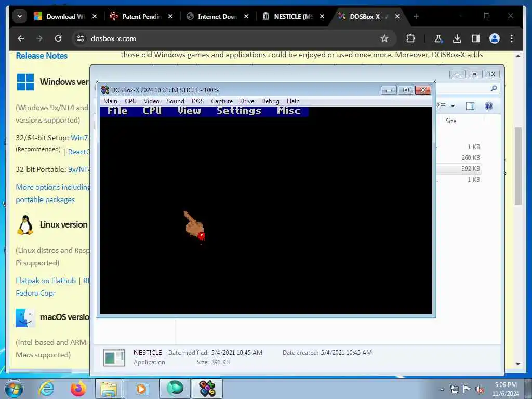Open the Video menu in DOSBox-X

(x=151, y=101)
